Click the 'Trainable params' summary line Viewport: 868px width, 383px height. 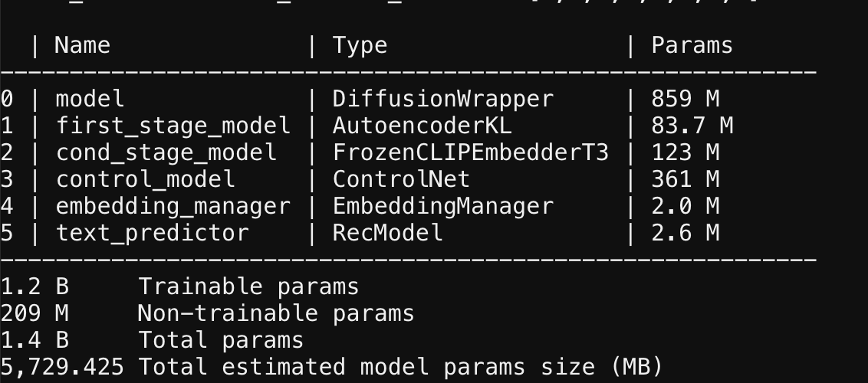coord(248,286)
